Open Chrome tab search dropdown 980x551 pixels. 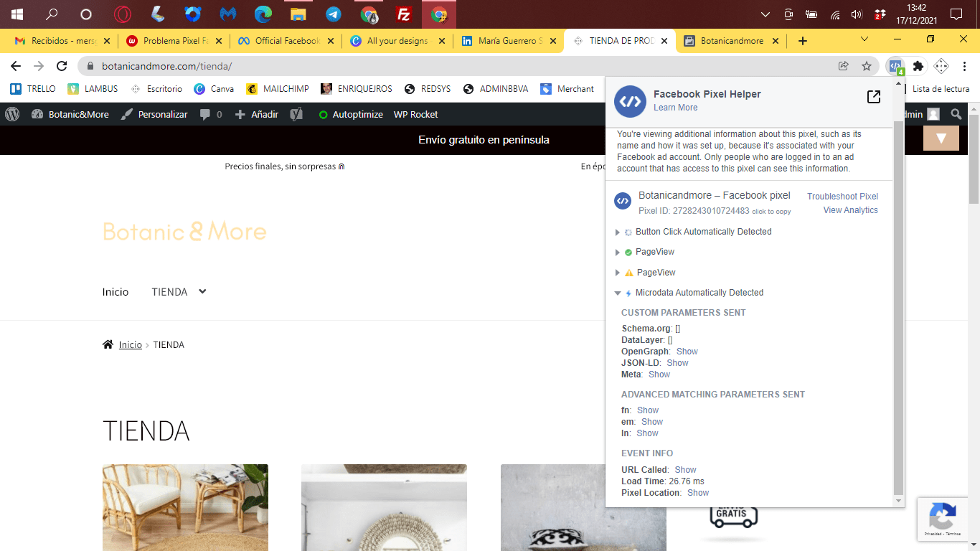pos(864,39)
